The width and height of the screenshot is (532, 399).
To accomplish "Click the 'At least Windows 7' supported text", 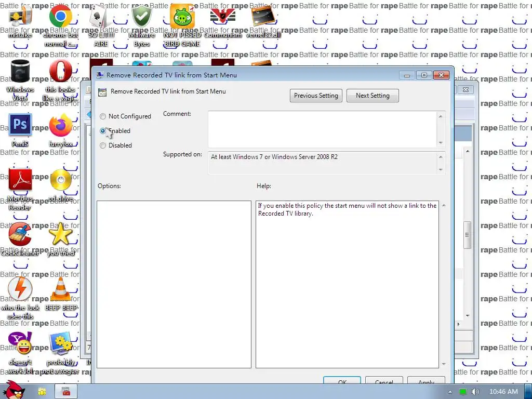I will pos(274,157).
